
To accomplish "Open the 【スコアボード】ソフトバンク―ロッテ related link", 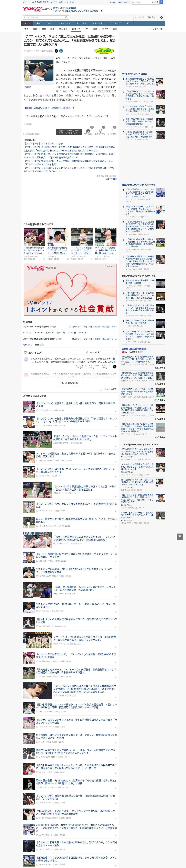I will coord(44,144).
